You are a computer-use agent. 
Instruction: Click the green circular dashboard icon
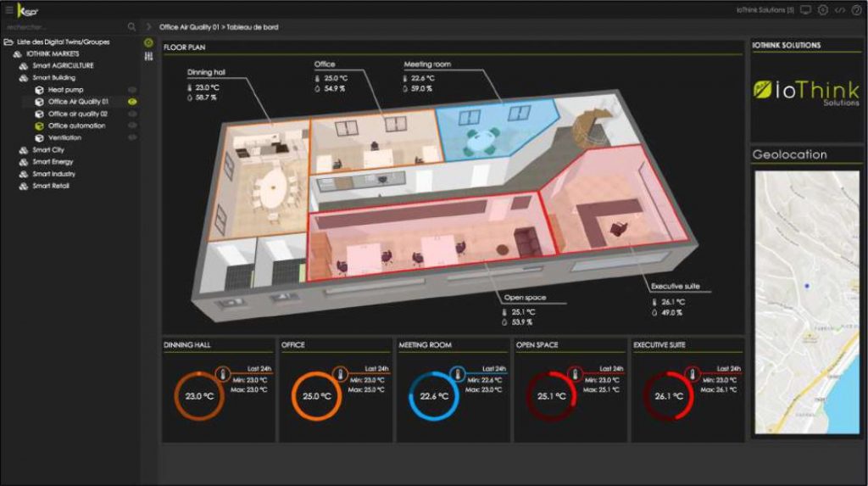click(x=148, y=42)
